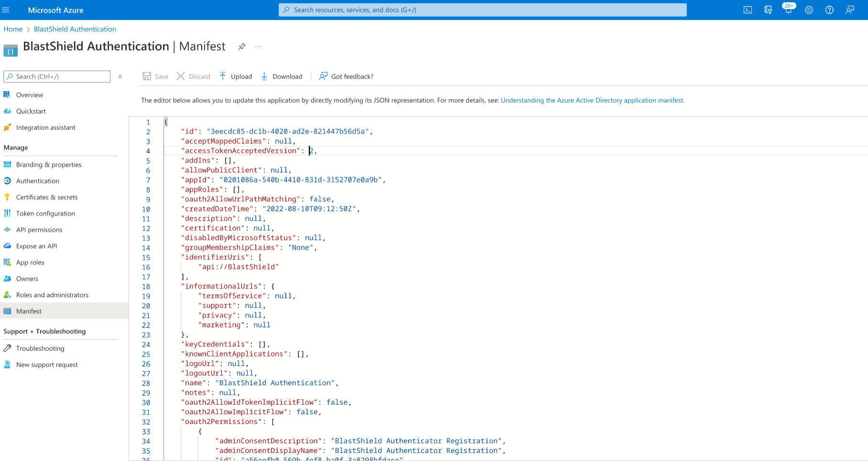Switch to the Authentication section
The image size is (868, 461).
pyautogui.click(x=38, y=181)
